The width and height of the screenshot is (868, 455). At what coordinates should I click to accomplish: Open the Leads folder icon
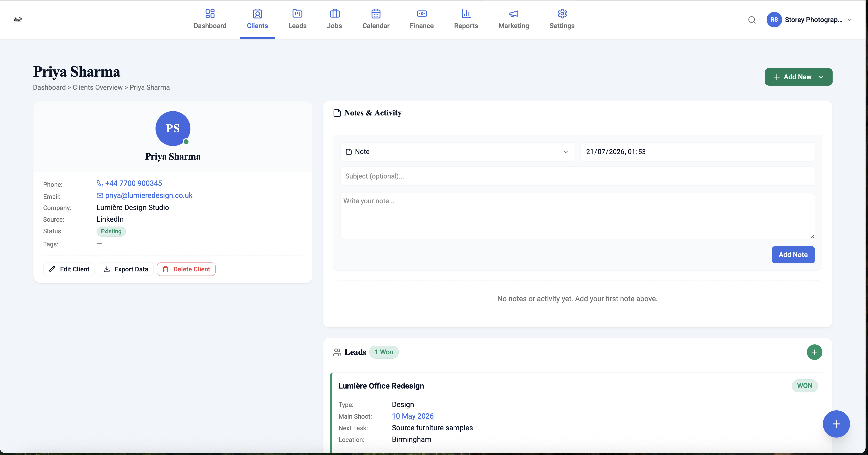(297, 14)
